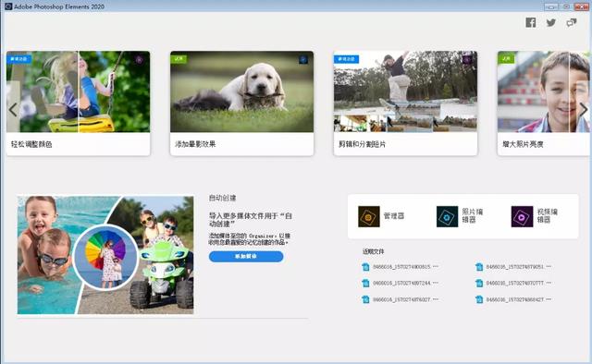
Task: Click the purple app icon on swing girl card
Action: point(140,60)
